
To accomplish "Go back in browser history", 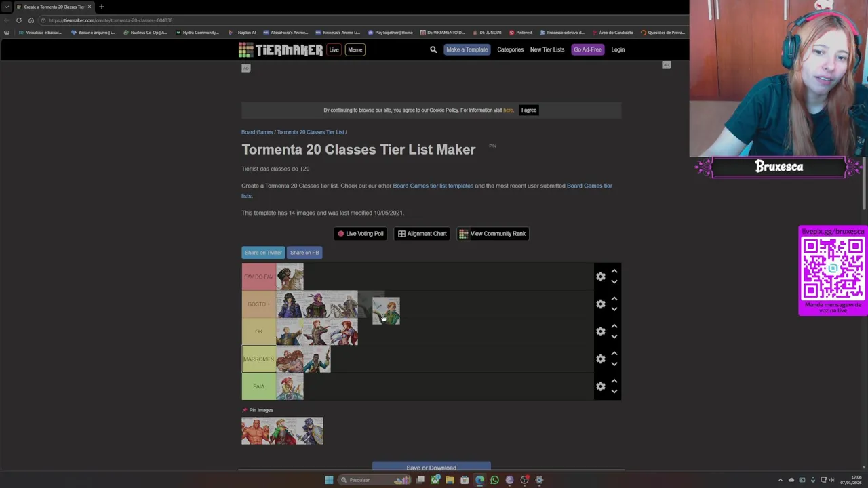I will [6, 20].
